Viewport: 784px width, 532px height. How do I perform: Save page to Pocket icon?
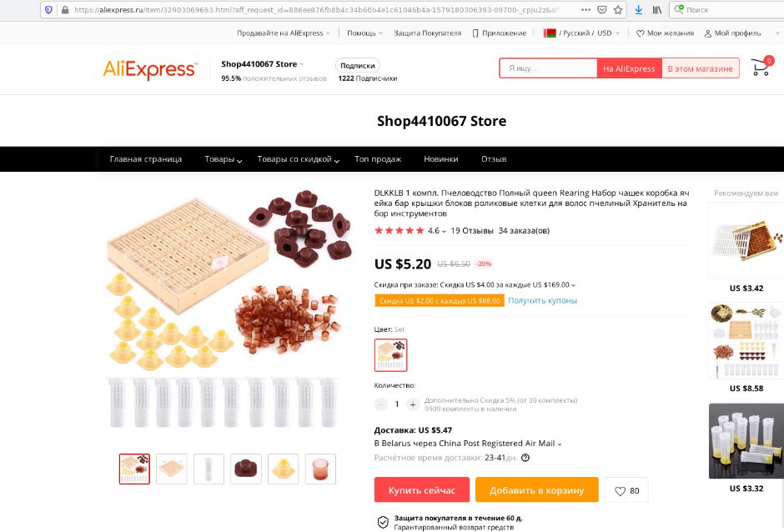[602, 9]
